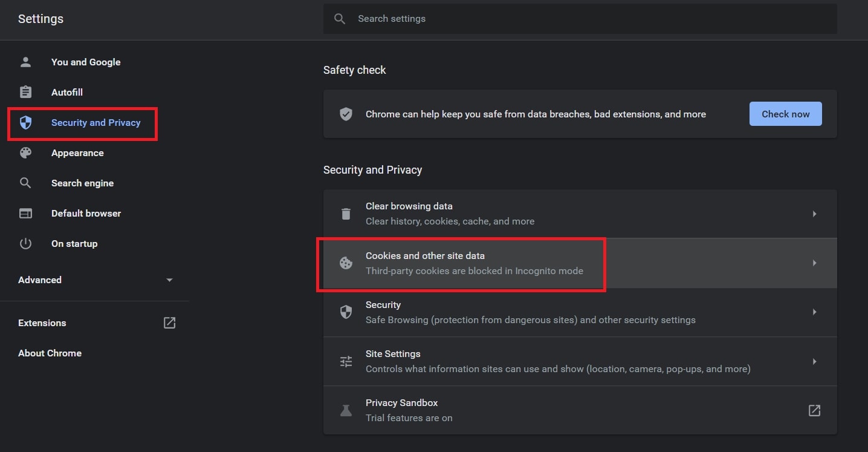
Task: Click the Site Settings sliders icon
Action: coord(346,361)
